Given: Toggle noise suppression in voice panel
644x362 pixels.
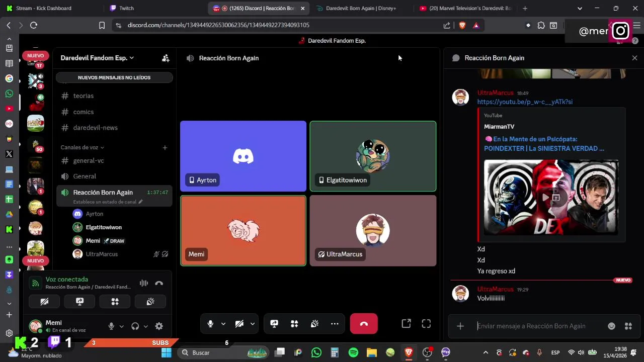Looking at the screenshot, I should 144,283.
